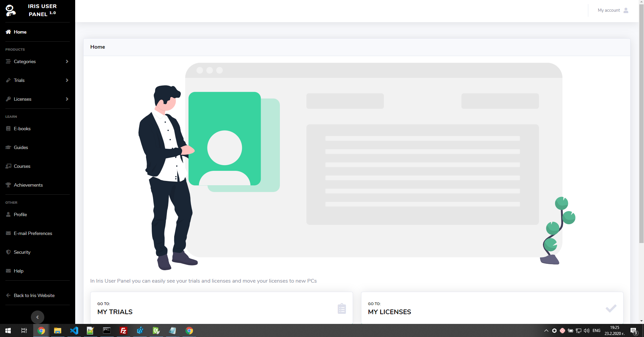This screenshot has width=644, height=337.
Task: Click the clipboard icon on My Trials card
Action: click(x=342, y=308)
